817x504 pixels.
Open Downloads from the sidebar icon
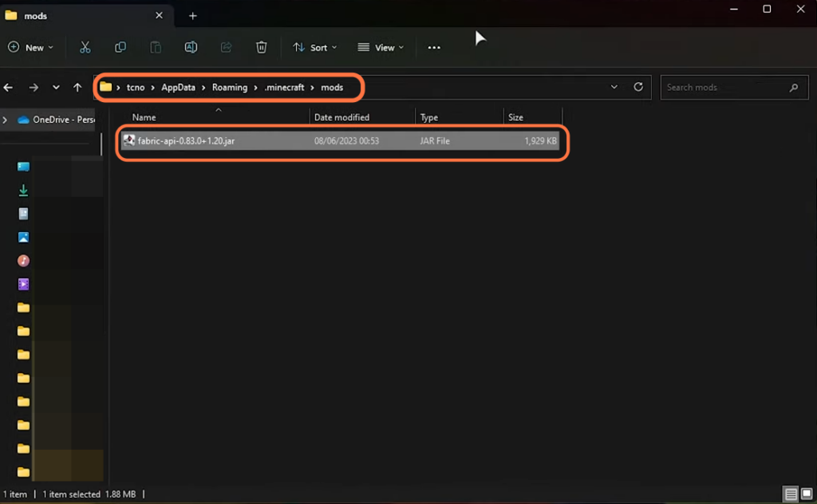[x=23, y=190]
